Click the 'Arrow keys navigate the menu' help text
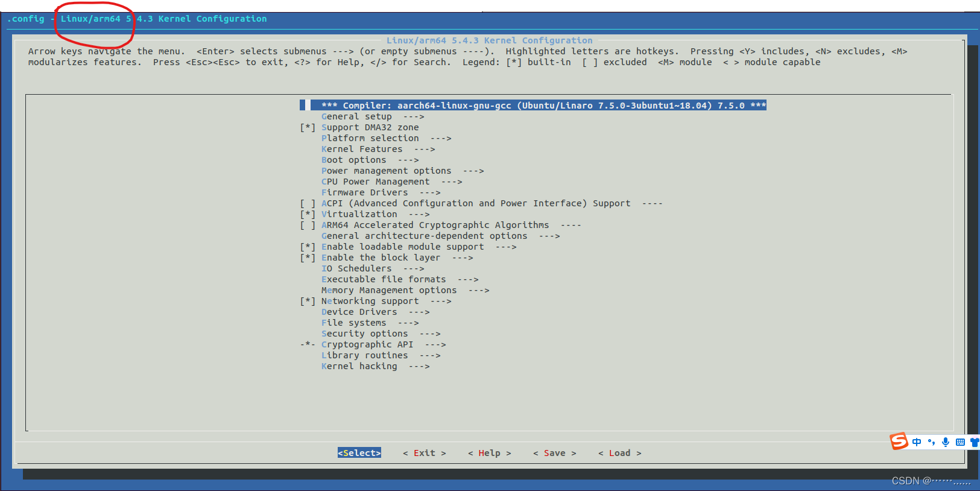This screenshot has height=491, width=980. pyautogui.click(x=106, y=51)
